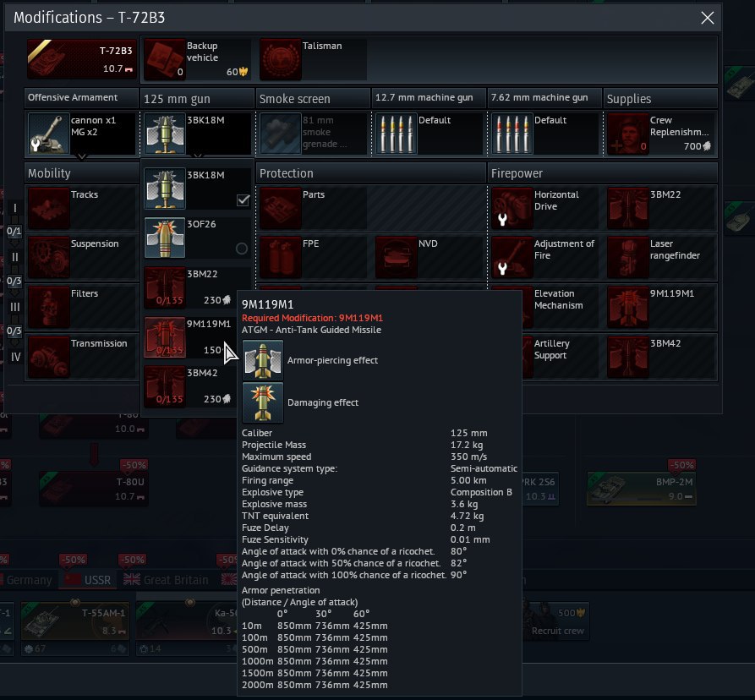Select the T-80U in research tree
Screen dimensions: 755x700
pyautogui.click(x=93, y=489)
